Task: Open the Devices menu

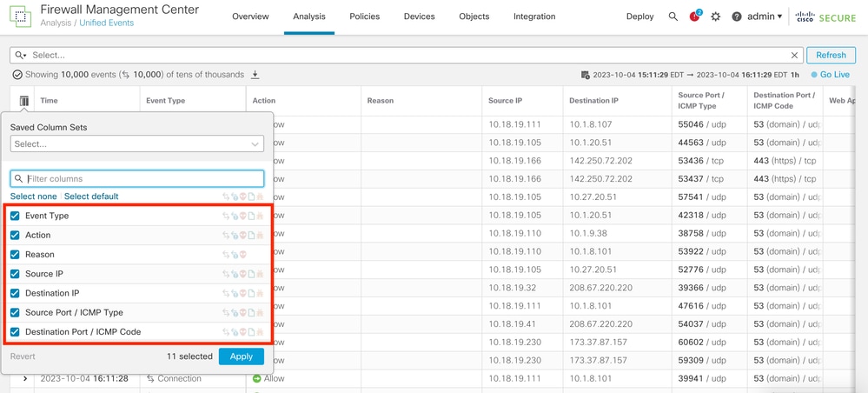Action: 419,17
